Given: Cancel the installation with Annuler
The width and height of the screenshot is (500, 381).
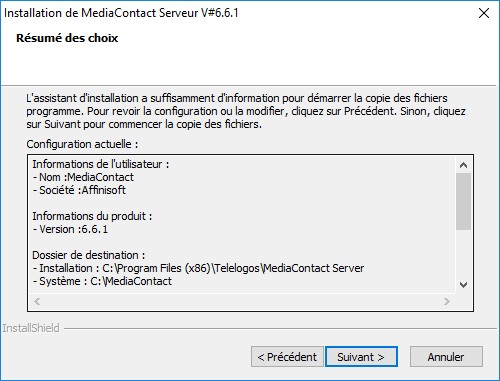Looking at the screenshot, I should pyautogui.click(x=446, y=357).
